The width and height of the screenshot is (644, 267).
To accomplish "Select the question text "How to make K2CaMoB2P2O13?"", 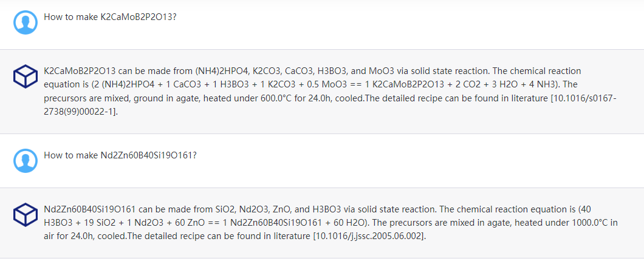I will tap(110, 16).
